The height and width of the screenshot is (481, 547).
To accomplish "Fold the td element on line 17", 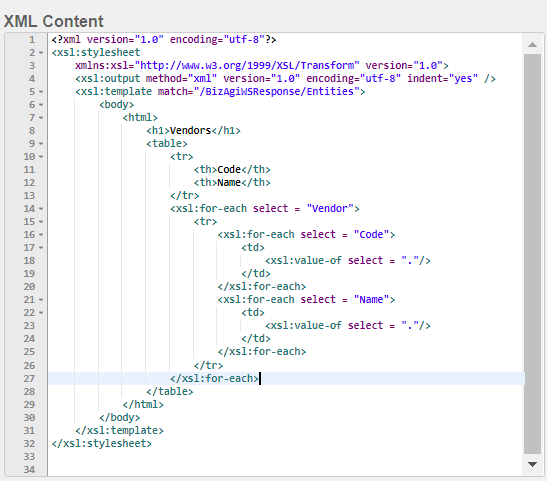I will coord(41,248).
